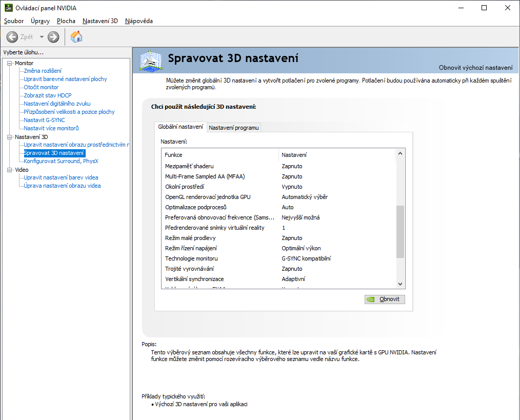Click the Forward arrow toolbar icon

tap(53, 37)
